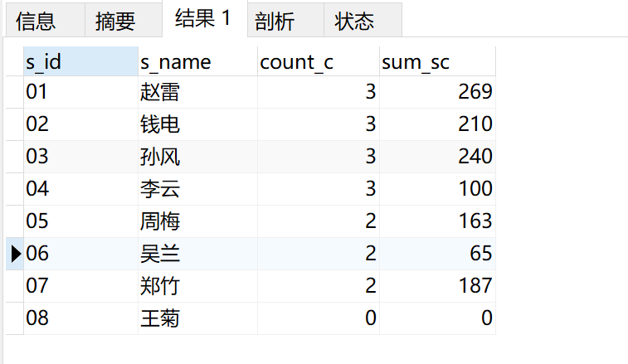Click the name cell 周梅

[197, 221]
